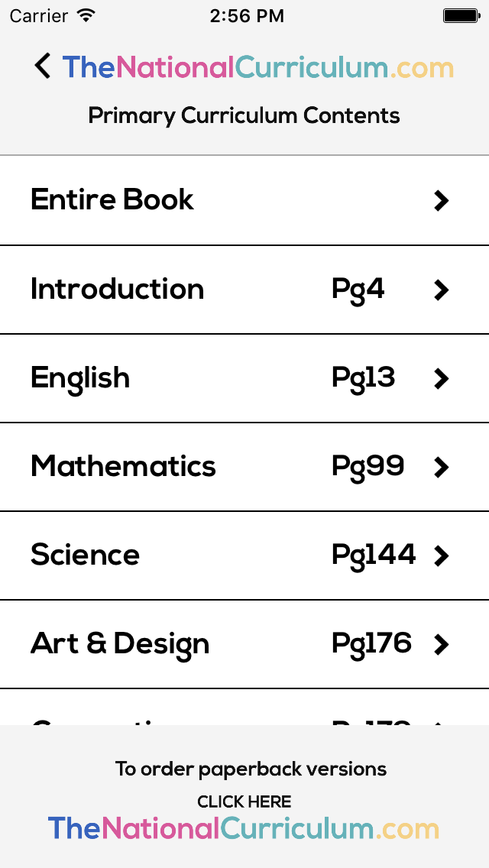Tap the back arrow in the header

pos(42,66)
